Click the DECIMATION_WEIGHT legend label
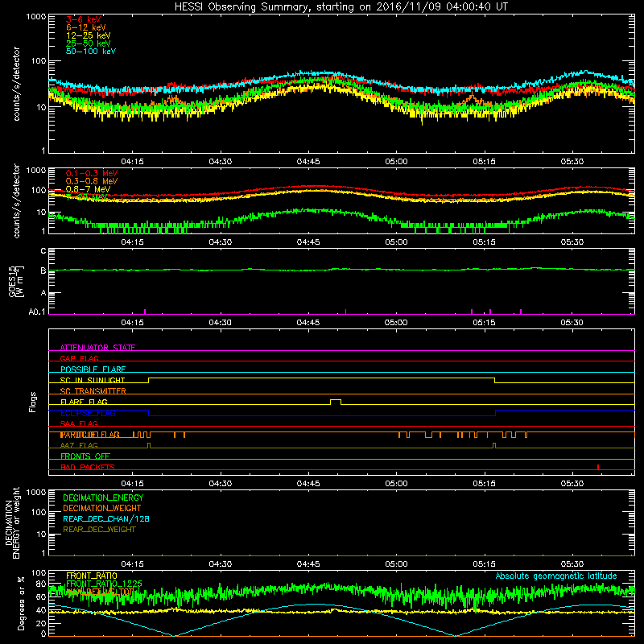 tap(102, 508)
